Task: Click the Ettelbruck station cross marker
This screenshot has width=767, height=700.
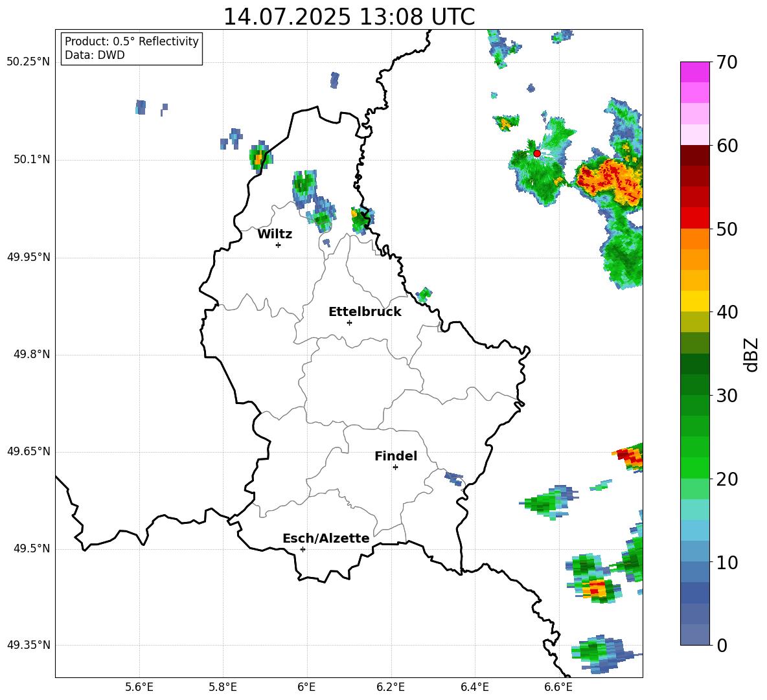Action: click(349, 322)
